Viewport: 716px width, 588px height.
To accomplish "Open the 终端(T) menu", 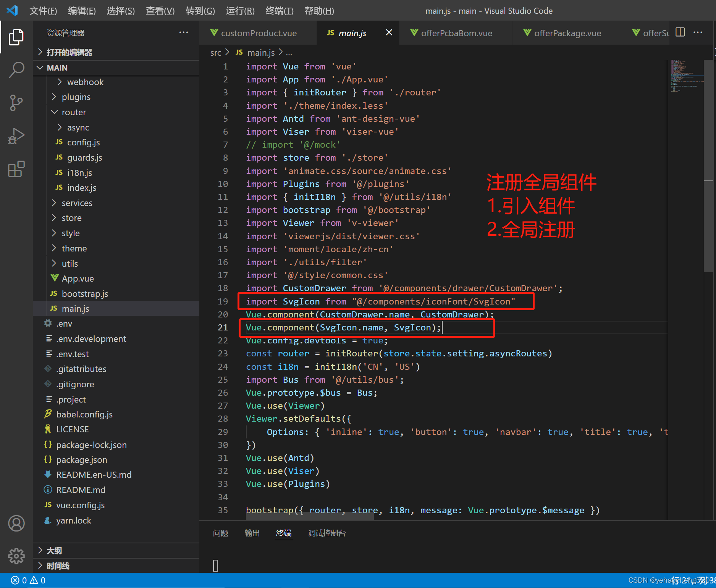I will click(280, 11).
